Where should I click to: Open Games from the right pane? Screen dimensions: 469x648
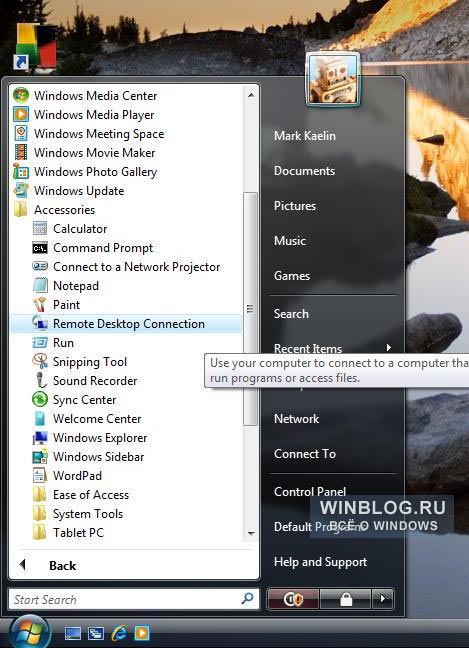292,276
